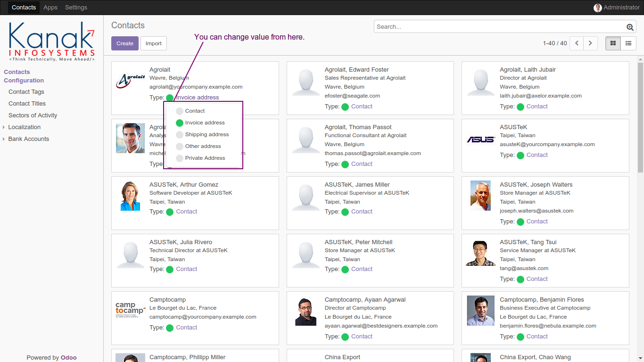This screenshot has height=362, width=644.
Task: Expand the Bank Accounts menu
Action: (28, 139)
